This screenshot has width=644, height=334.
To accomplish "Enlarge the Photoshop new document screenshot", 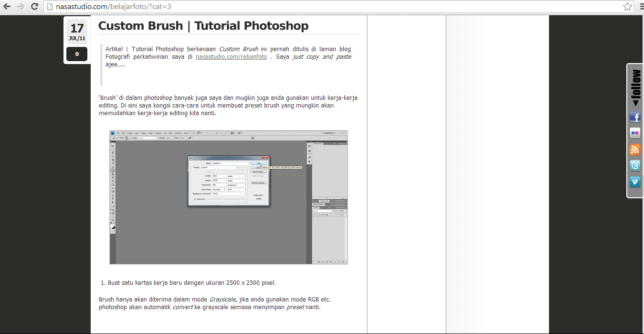I will [x=229, y=197].
